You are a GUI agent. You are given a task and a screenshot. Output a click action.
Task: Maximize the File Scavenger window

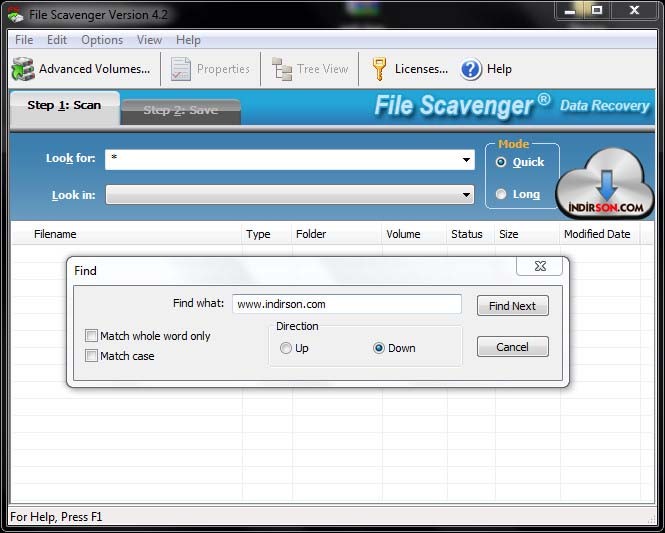[x=597, y=11]
